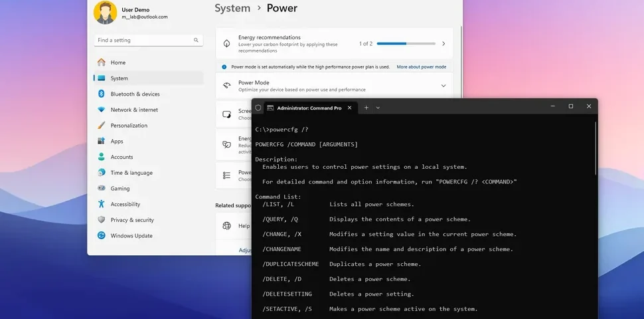Click '/CHANGE, /X' command entry
Viewport: 644px width, 319px height.
pos(283,234)
